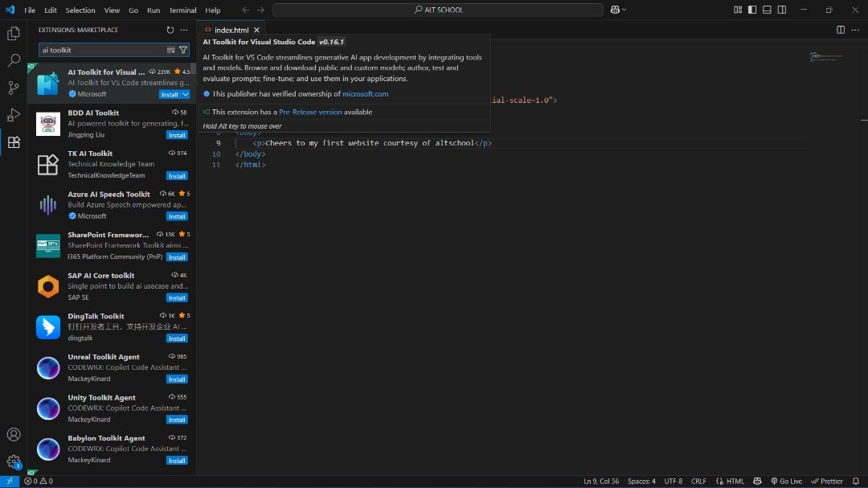Click the SAP AI Core toolkit icon
Viewport: 868px width, 488px height.
tap(48, 286)
